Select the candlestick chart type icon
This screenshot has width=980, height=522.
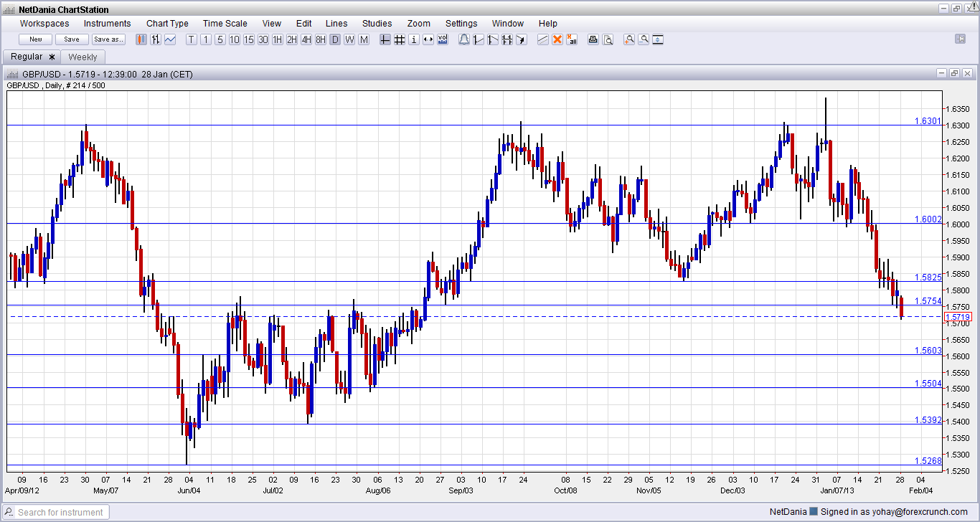pos(141,39)
